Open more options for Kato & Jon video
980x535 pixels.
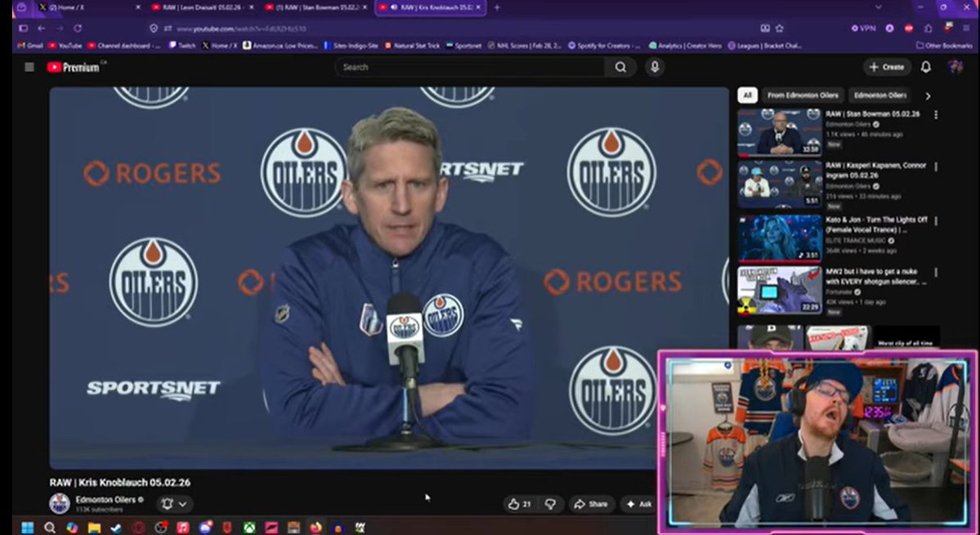pos(936,221)
